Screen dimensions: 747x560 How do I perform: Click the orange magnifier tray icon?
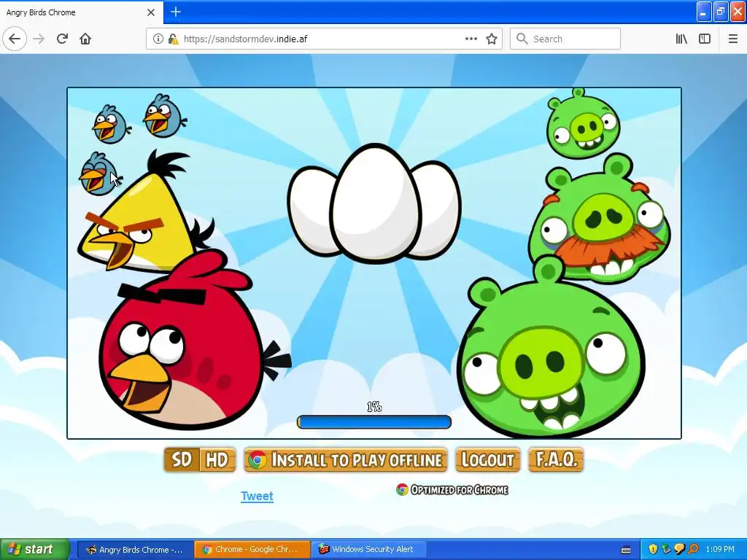(693, 550)
